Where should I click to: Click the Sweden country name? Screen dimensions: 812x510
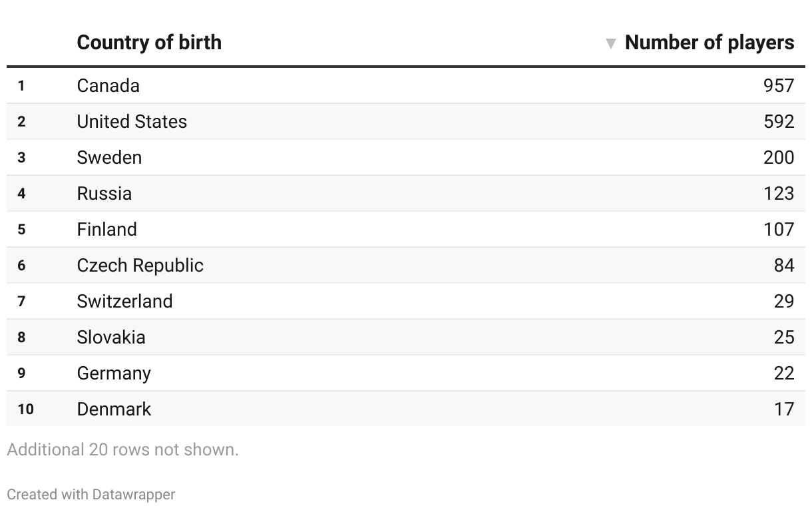click(x=109, y=157)
